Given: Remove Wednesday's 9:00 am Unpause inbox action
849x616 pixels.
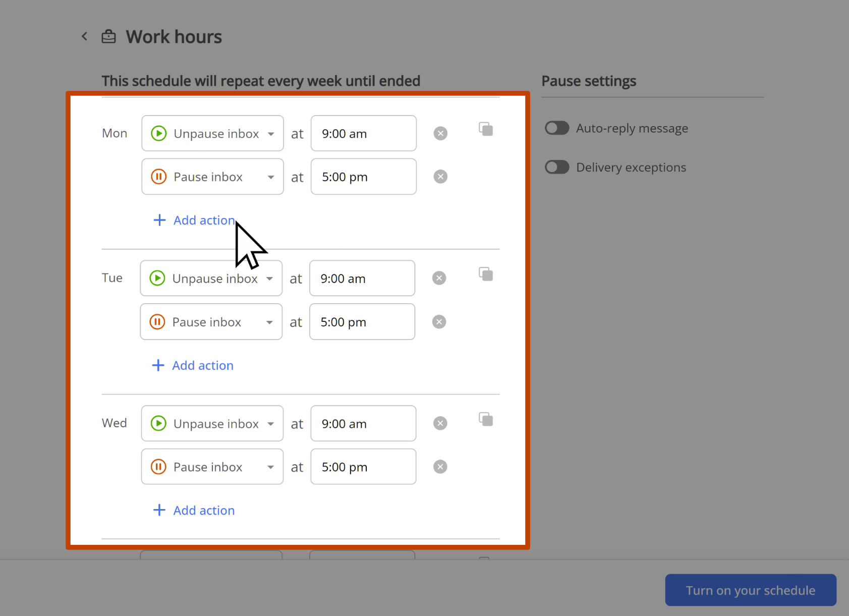Looking at the screenshot, I should [x=440, y=423].
